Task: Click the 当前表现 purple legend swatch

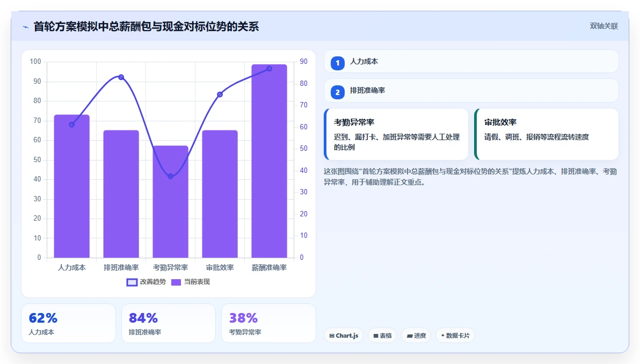Action: pos(176,282)
